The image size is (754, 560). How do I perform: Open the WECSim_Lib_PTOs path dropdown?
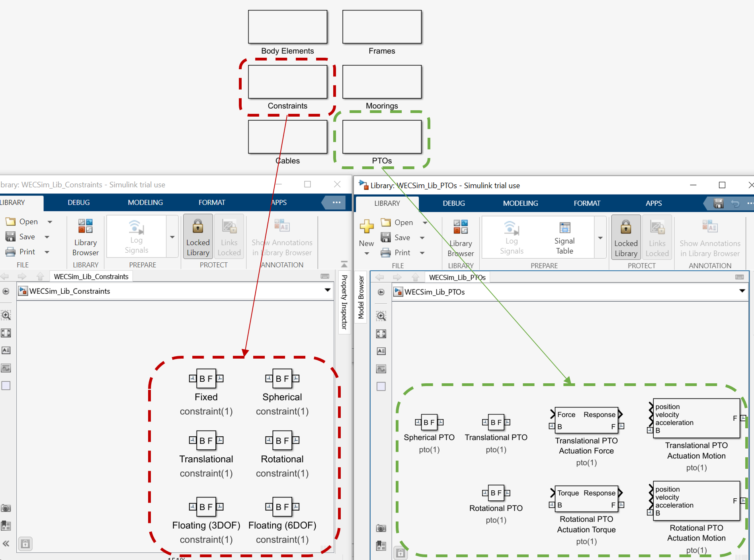[x=742, y=291]
